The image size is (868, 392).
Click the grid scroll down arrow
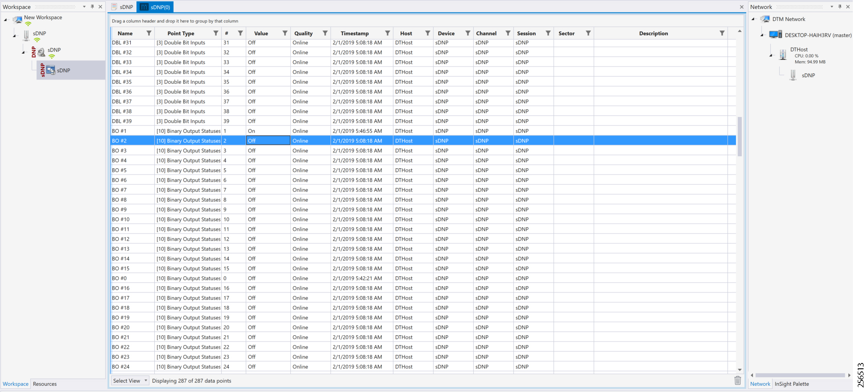pos(740,370)
